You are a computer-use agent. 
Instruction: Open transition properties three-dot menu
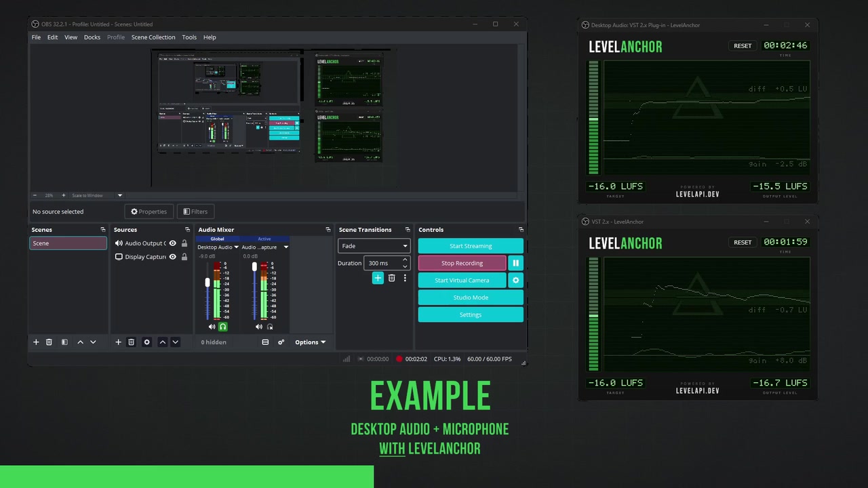[x=405, y=278]
